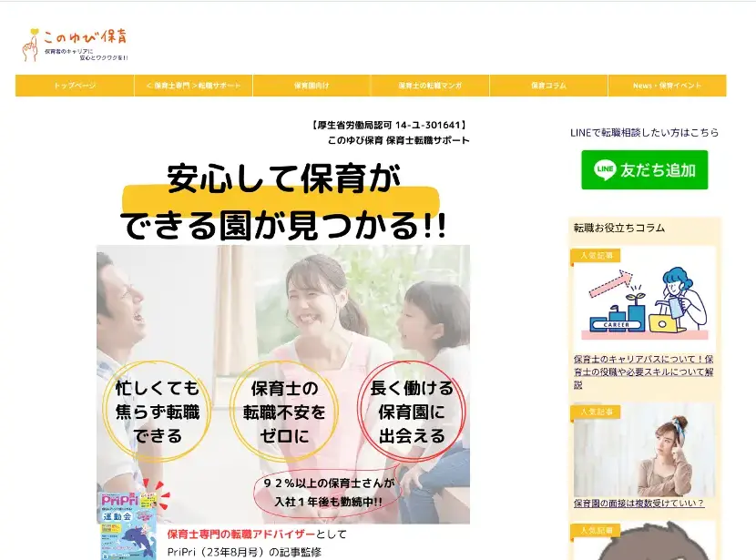Click the 保育士の転職不安をゼロに circle
The image size is (756, 560).
coord(283,412)
